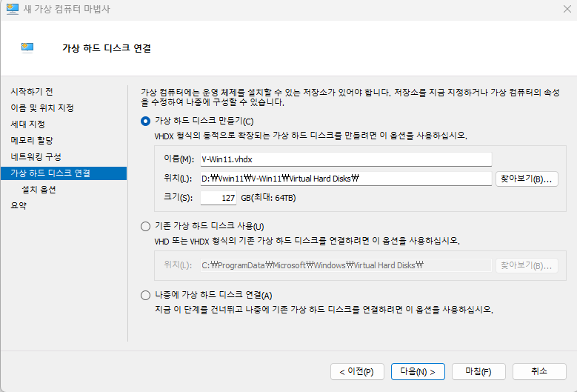Click the 새 가상 컴퓨터 마법사 window title
The height and width of the screenshot is (392, 577).
(67, 9)
